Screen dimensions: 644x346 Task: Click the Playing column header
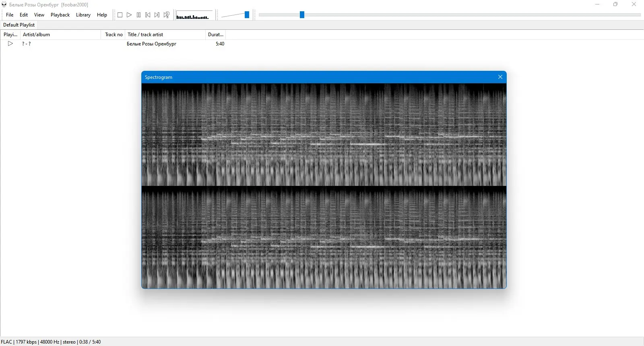coord(10,35)
